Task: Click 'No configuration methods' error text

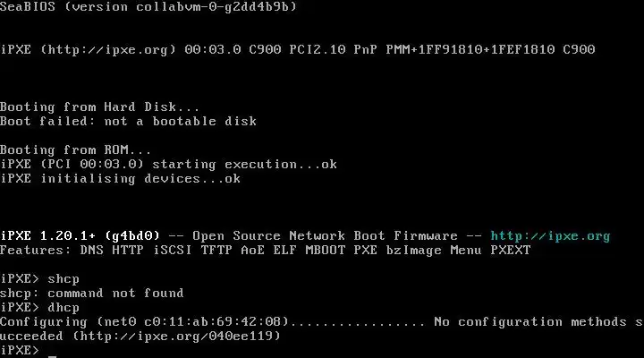Action: [530, 322]
